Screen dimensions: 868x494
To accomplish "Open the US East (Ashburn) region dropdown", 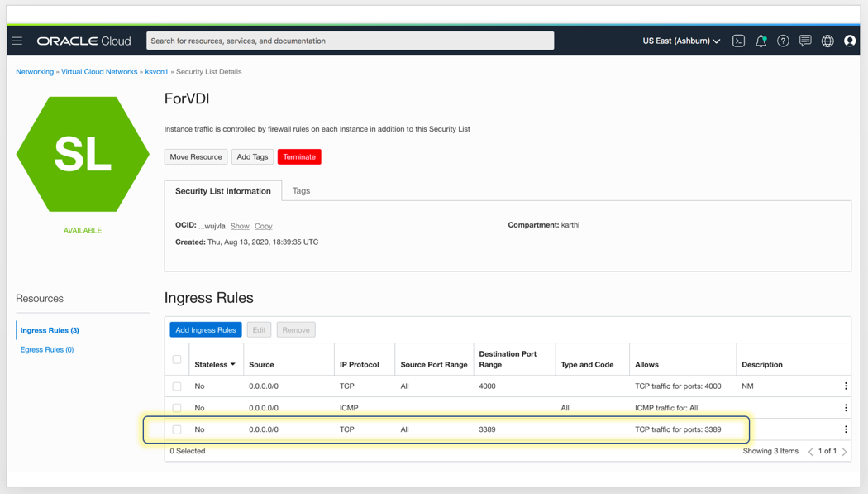I will point(680,41).
